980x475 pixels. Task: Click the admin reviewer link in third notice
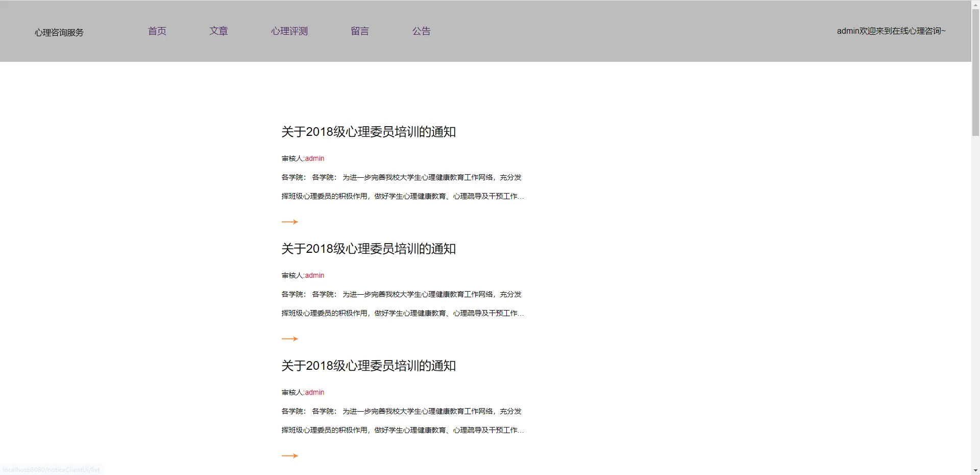tap(315, 392)
